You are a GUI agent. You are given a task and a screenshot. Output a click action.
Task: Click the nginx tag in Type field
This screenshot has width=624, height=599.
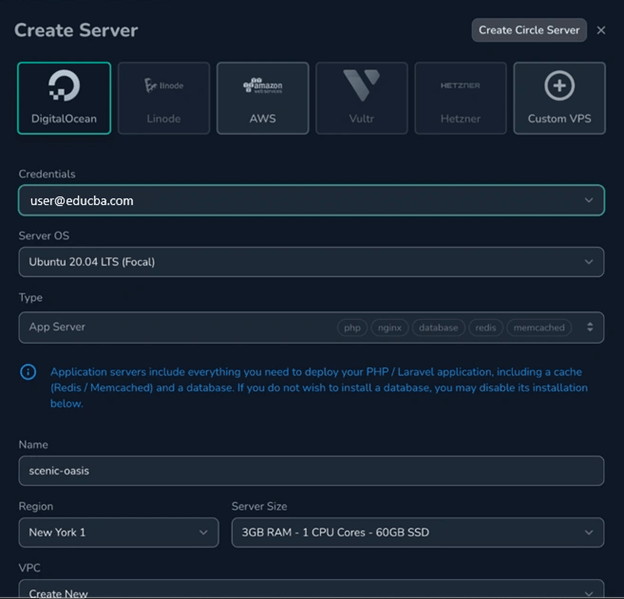pos(390,328)
